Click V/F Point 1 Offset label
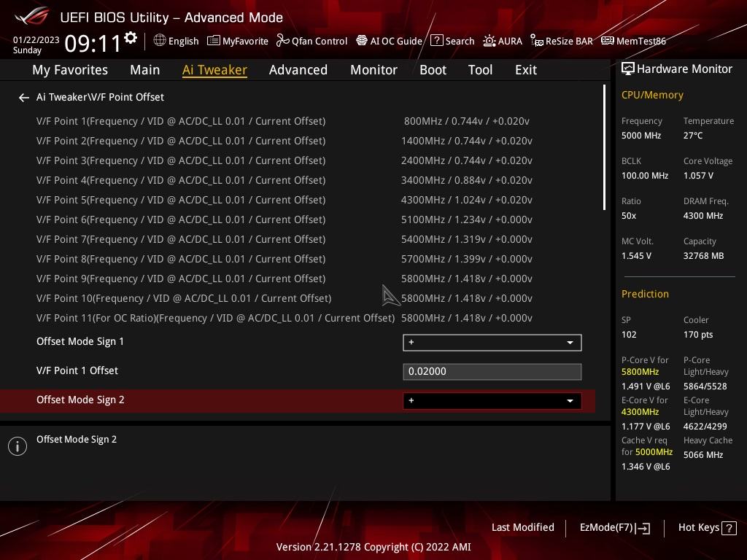The height and width of the screenshot is (560, 747). pyautogui.click(x=77, y=370)
